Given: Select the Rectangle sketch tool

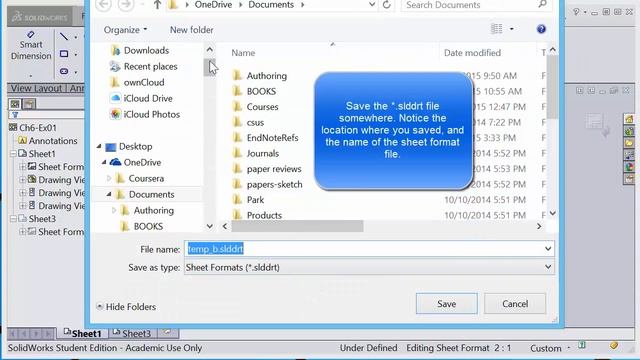Looking at the screenshot, I should 64,53.
